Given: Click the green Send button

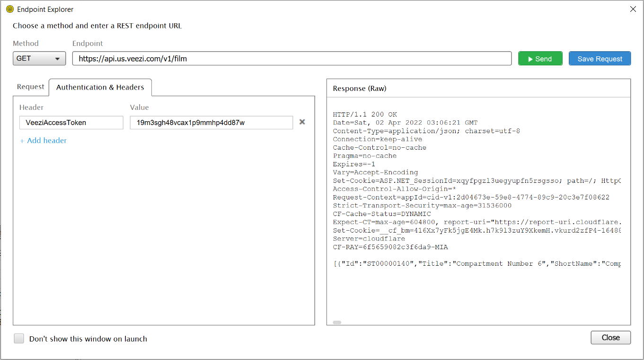Looking at the screenshot, I should click(540, 59).
